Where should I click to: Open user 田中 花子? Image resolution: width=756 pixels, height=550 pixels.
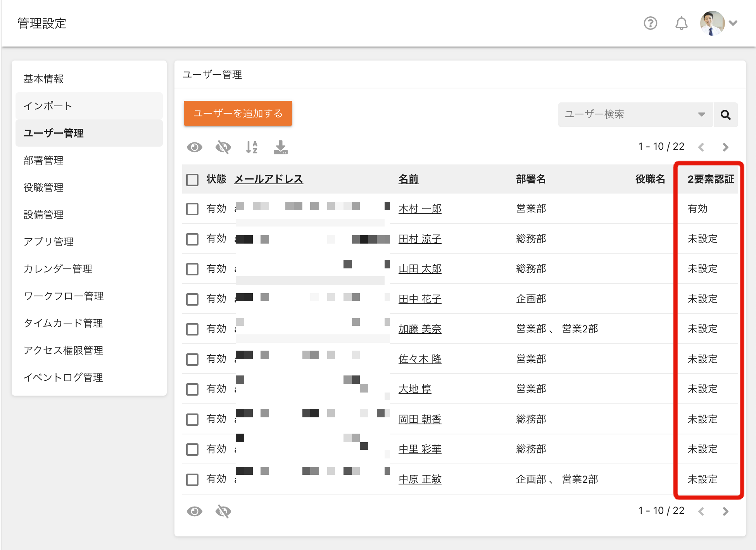pos(420,299)
